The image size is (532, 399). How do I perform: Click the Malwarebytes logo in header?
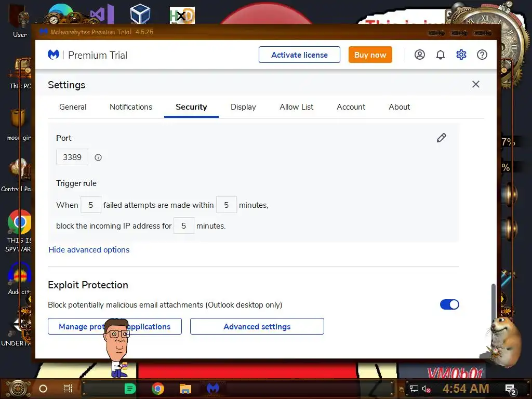[54, 55]
